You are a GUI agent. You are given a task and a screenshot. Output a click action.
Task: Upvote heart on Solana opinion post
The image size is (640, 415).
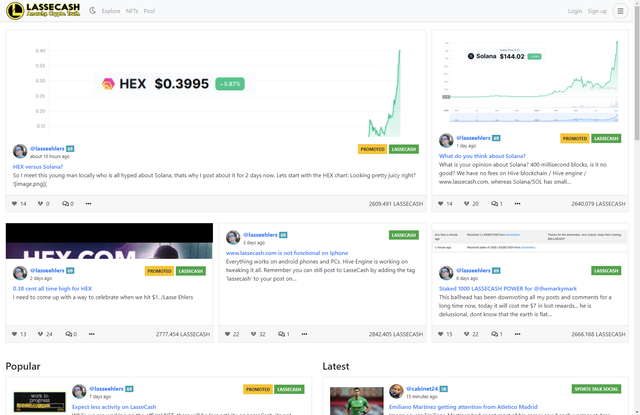(440, 203)
